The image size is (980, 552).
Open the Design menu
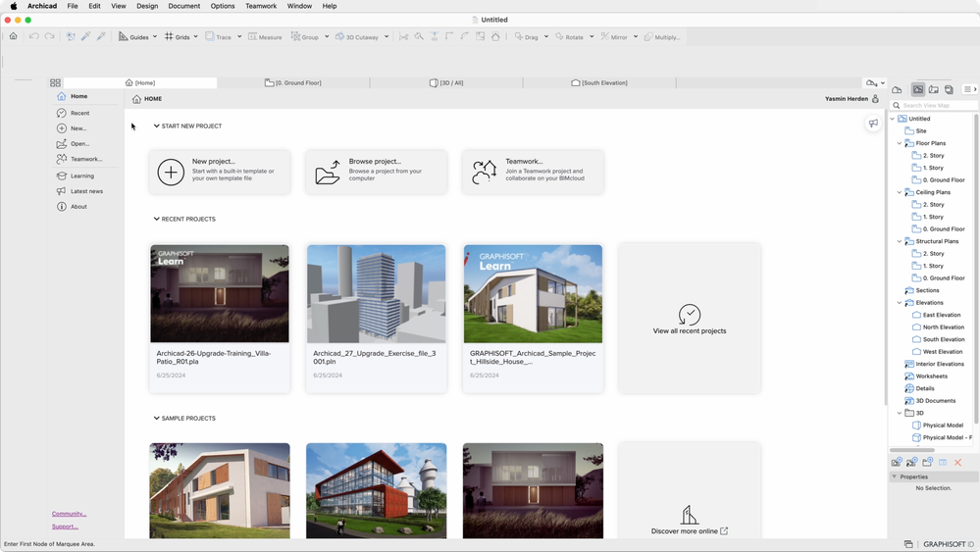pyautogui.click(x=147, y=6)
